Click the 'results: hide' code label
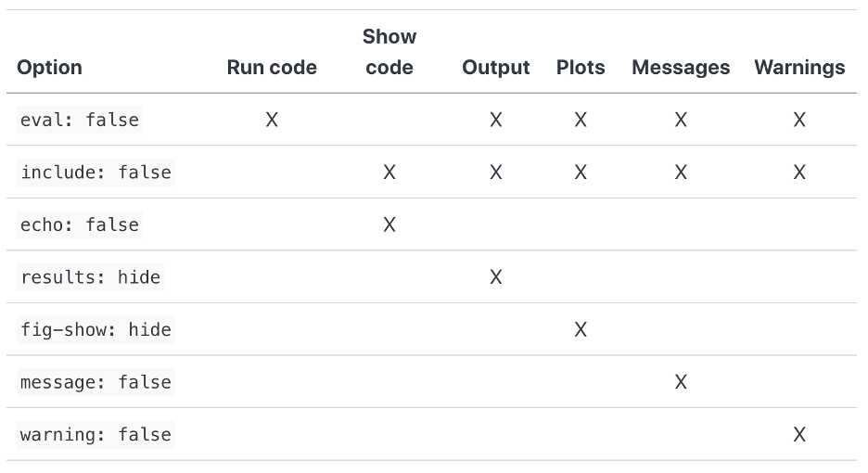 point(90,277)
